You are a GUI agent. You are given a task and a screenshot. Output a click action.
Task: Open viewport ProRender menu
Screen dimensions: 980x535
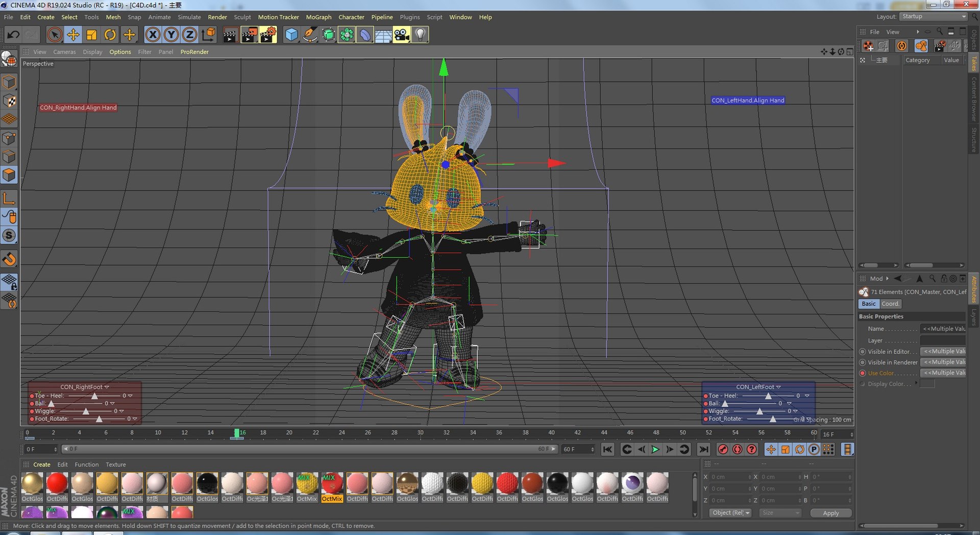coord(194,52)
